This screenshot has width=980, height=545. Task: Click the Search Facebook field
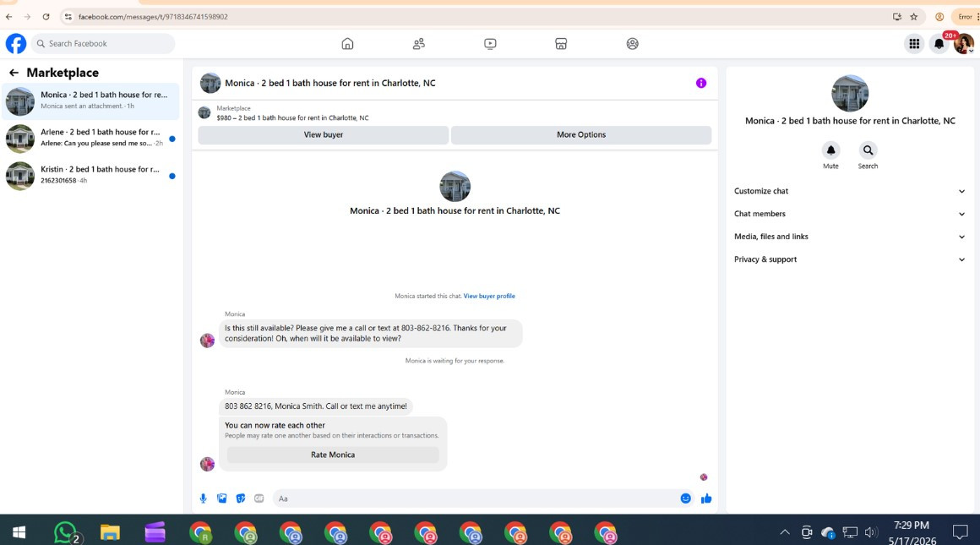coord(103,44)
